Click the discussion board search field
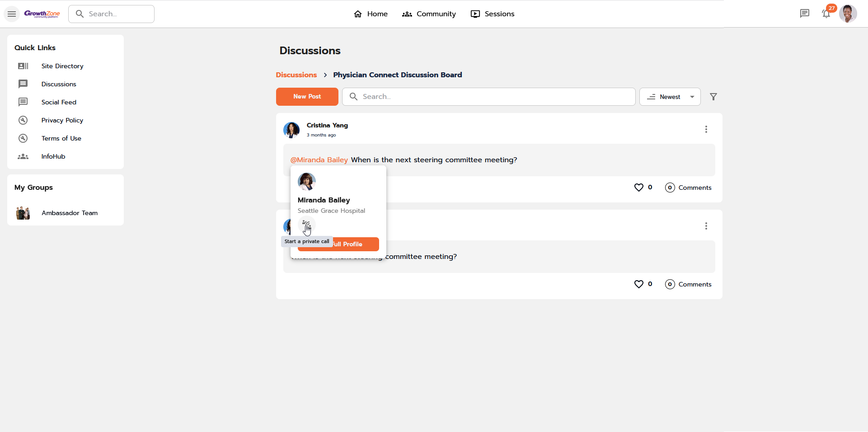Image resolution: width=868 pixels, height=432 pixels. point(488,97)
